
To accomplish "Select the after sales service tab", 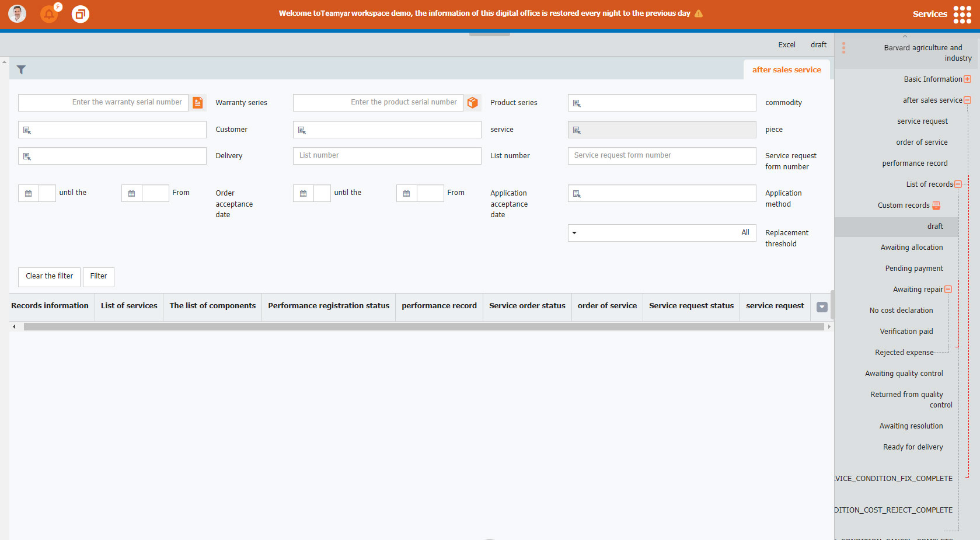I will point(786,70).
